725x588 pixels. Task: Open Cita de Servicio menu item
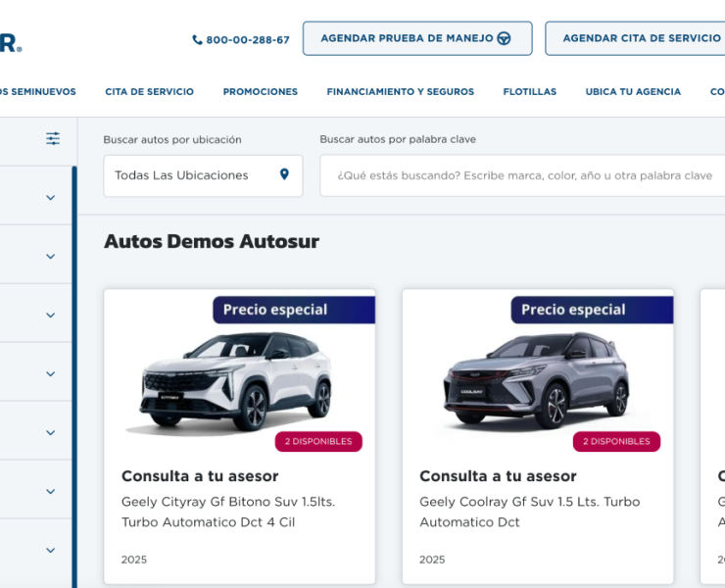click(x=149, y=91)
